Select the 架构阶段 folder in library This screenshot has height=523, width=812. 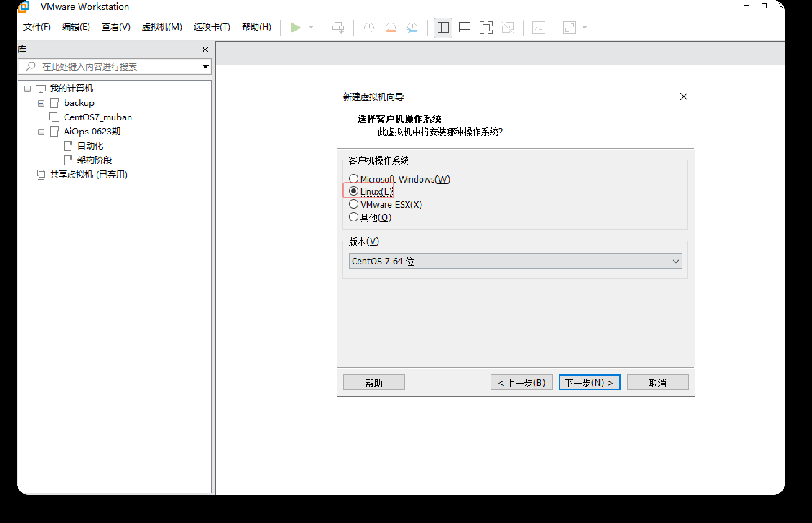click(94, 160)
